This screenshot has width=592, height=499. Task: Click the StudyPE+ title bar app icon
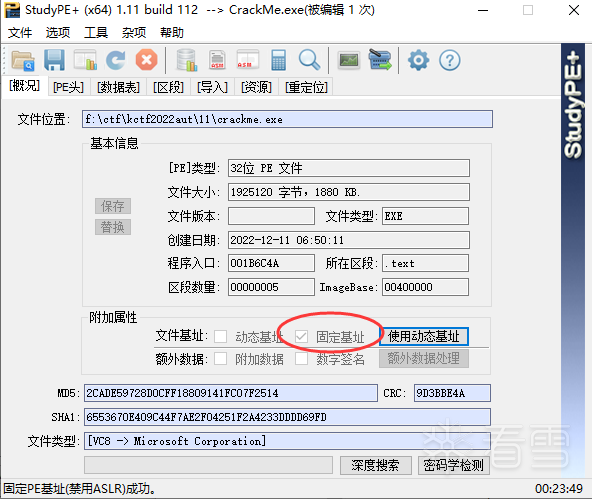click(x=12, y=10)
